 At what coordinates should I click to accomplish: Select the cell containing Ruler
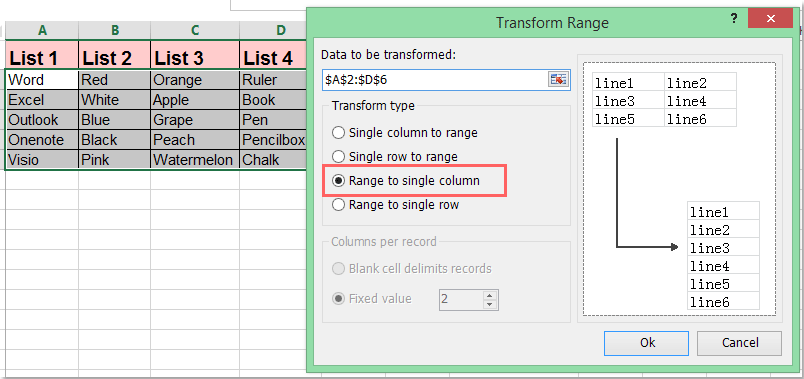click(x=274, y=79)
